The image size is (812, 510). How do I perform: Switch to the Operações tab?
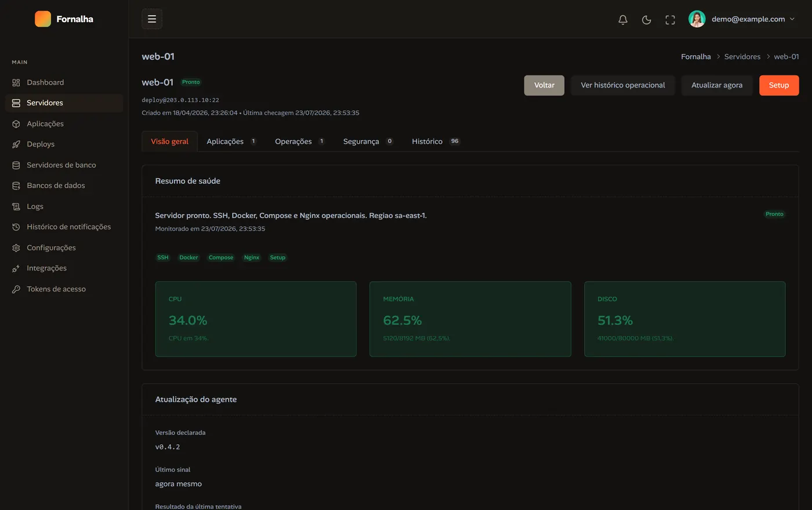[300, 141]
